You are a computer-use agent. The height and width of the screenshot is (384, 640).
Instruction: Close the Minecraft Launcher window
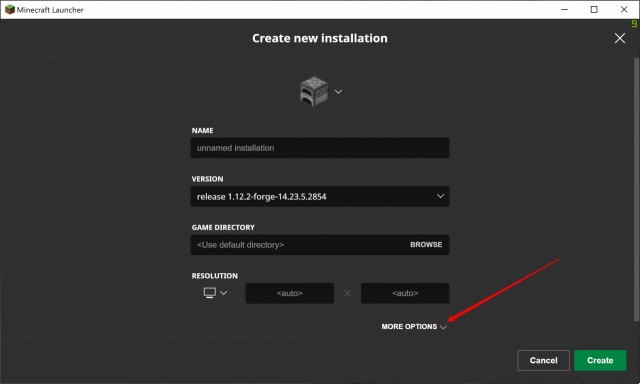coord(624,9)
